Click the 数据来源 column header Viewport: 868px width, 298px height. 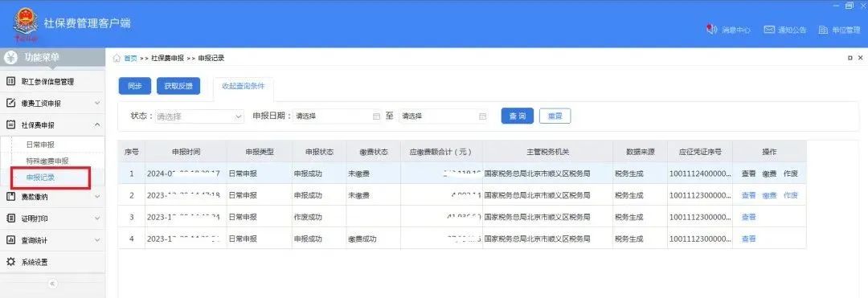click(x=640, y=152)
